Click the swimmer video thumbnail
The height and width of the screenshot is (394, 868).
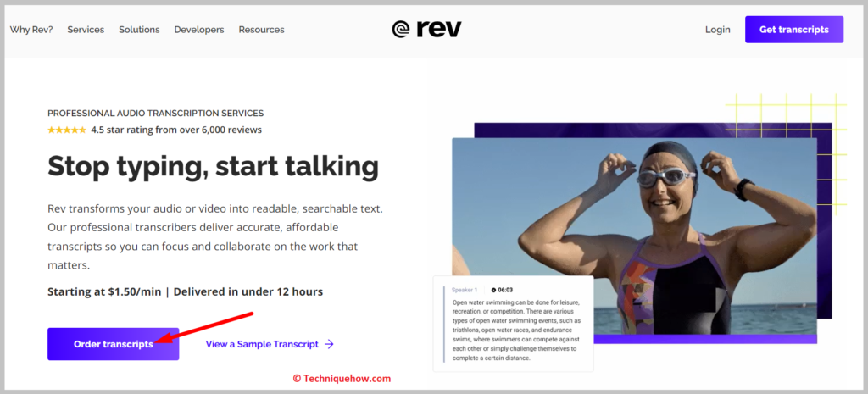634,237
